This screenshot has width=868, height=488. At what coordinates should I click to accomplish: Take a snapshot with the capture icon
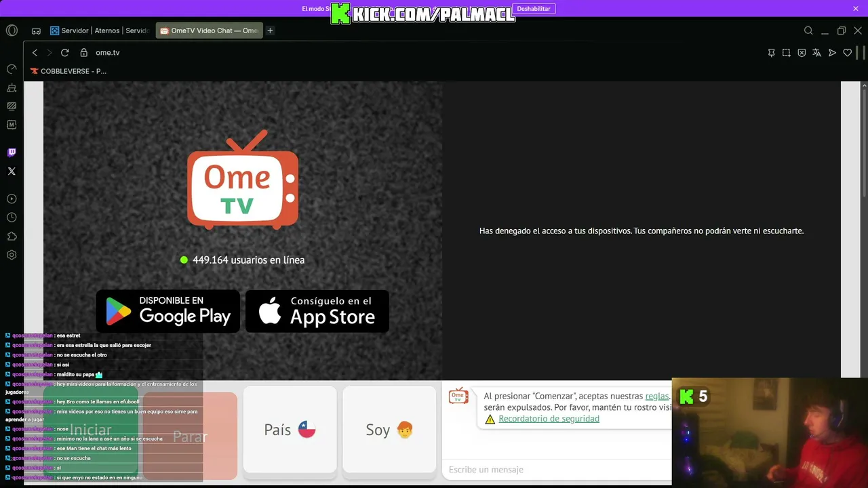[x=787, y=53]
